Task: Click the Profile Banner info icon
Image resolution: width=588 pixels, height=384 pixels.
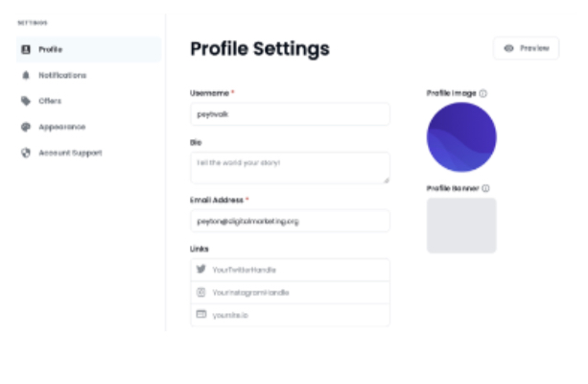Action: coord(485,188)
